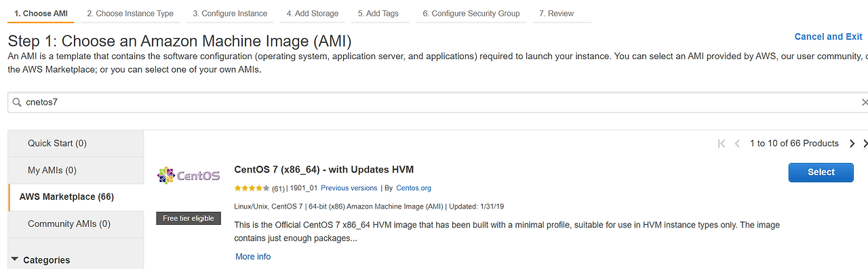Jump to the 7. Review step
The image size is (868, 269).
click(x=556, y=14)
